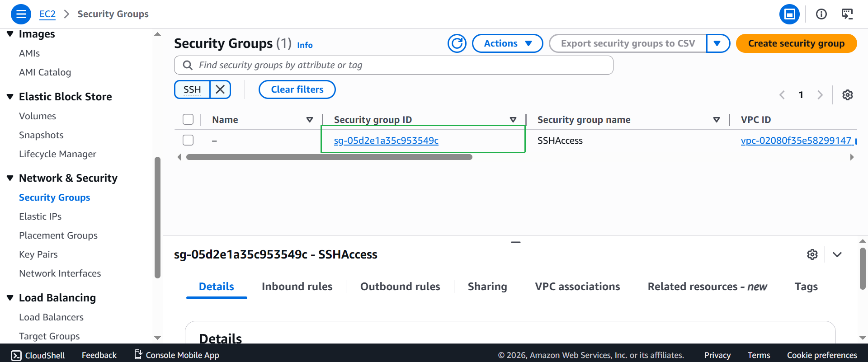Switch to the Related resources tab
Screen dimensions: 868x362
click(707, 287)
